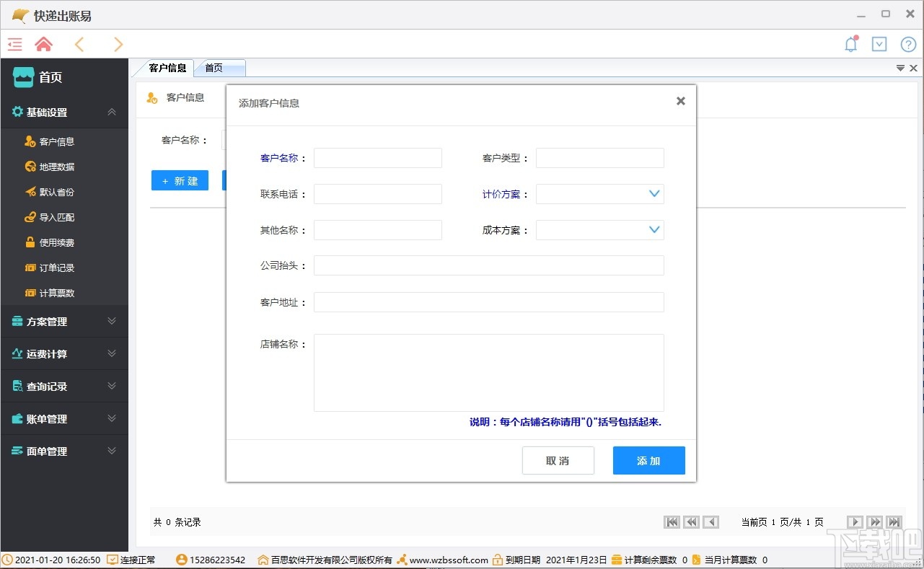This screenshot has height=569, width=924.
Task: Expand the 运费计算 section
Action: [x=112, y=353]
